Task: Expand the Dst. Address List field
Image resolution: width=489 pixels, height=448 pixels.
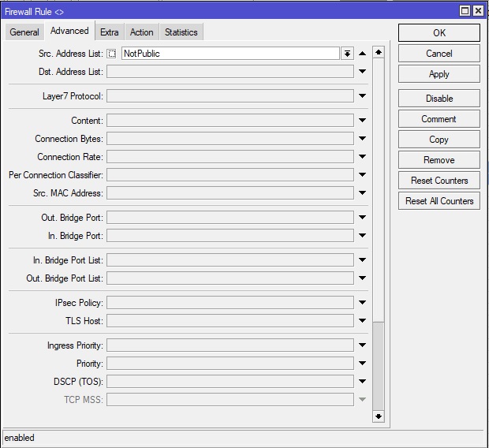Action: [363, 72]
